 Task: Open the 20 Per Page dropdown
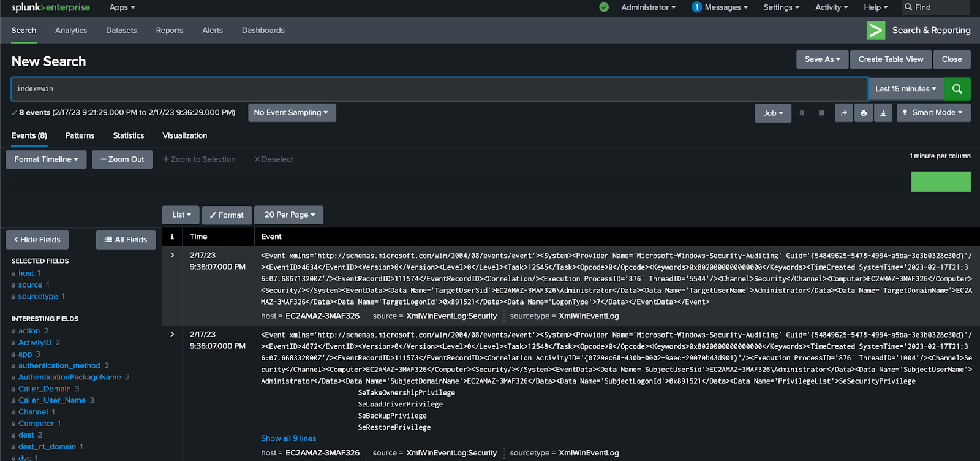pyautogui.click(x=289, y=215)
